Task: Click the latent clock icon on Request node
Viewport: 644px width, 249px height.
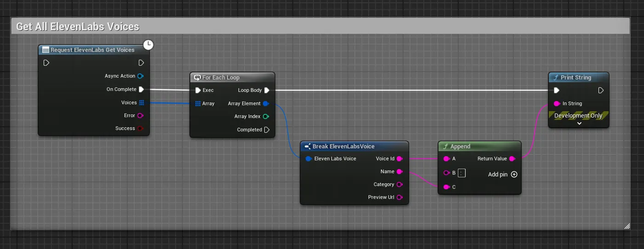Action: click(x=148, y=45)
